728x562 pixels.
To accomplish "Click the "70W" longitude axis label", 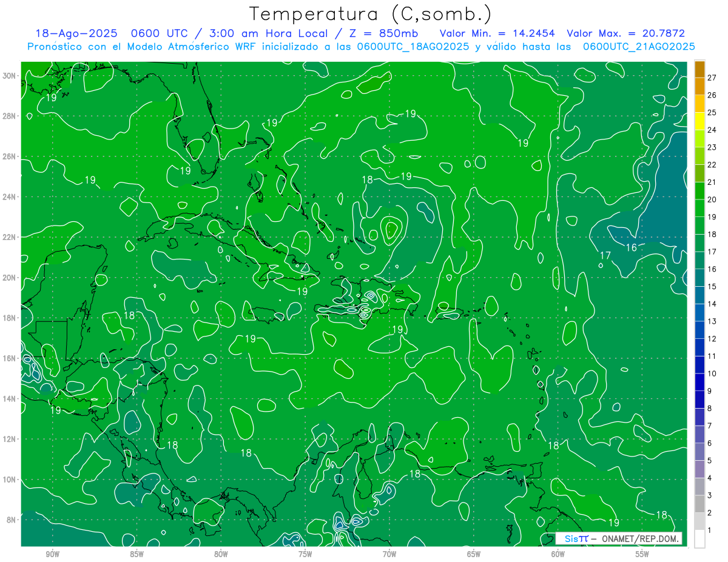I will click(x=389, y=554).
